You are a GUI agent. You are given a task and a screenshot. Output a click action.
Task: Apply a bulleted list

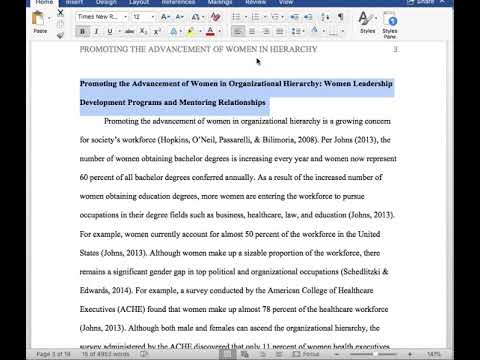236,17
